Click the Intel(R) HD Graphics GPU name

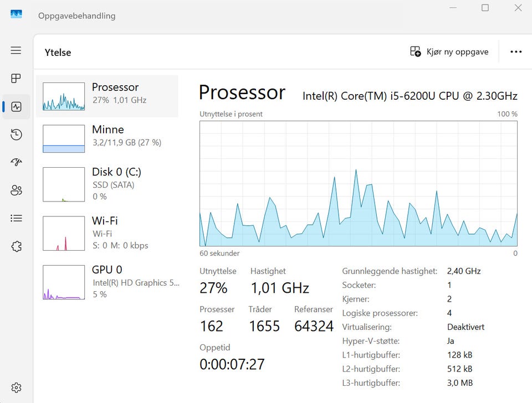point(136,283)
